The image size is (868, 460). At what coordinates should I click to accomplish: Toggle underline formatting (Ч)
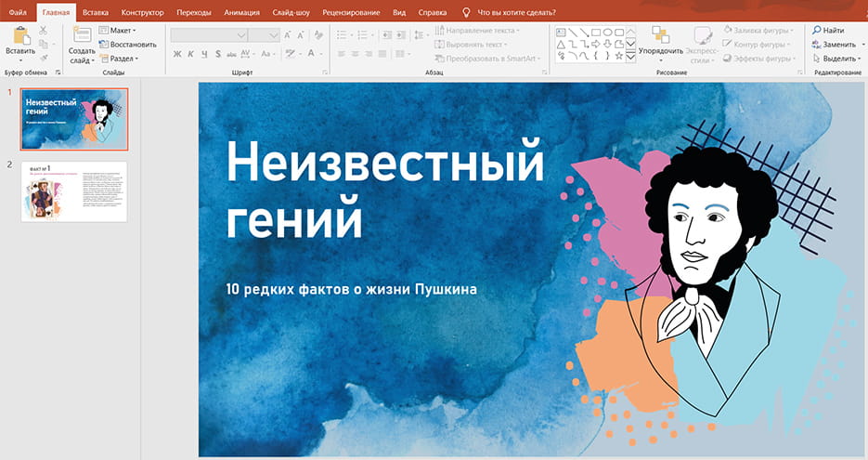tap(204, 54)
